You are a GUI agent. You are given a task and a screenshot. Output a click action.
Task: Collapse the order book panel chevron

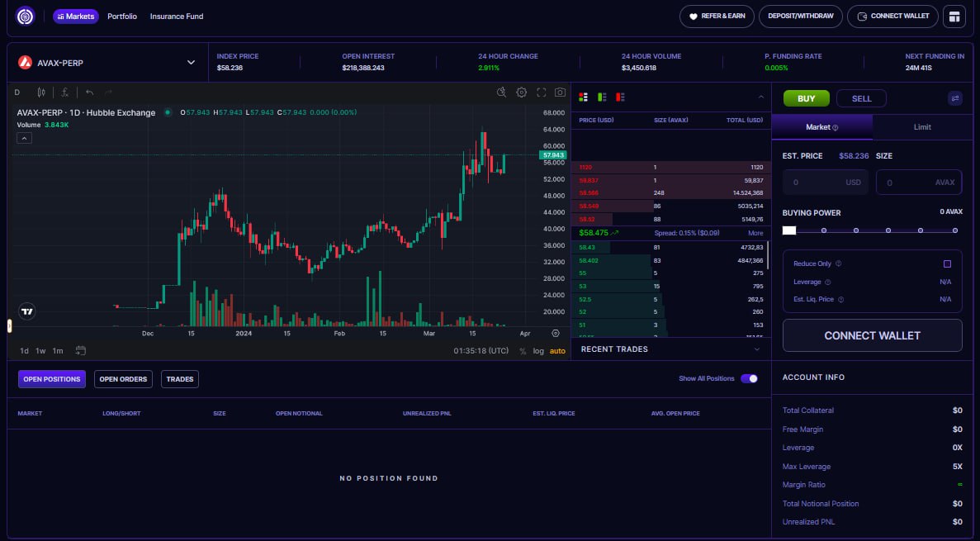(761, 97)
